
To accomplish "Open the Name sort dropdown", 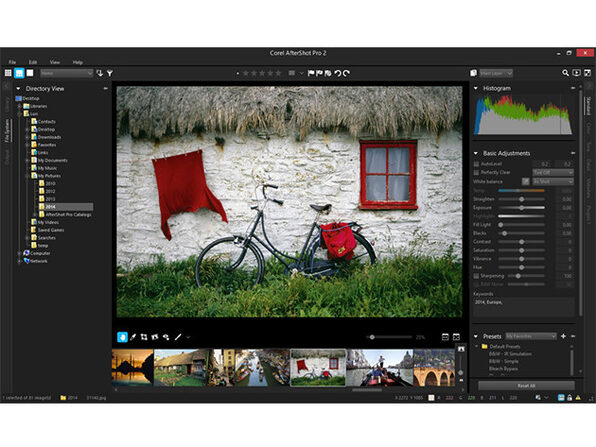I will coord(67,73).
